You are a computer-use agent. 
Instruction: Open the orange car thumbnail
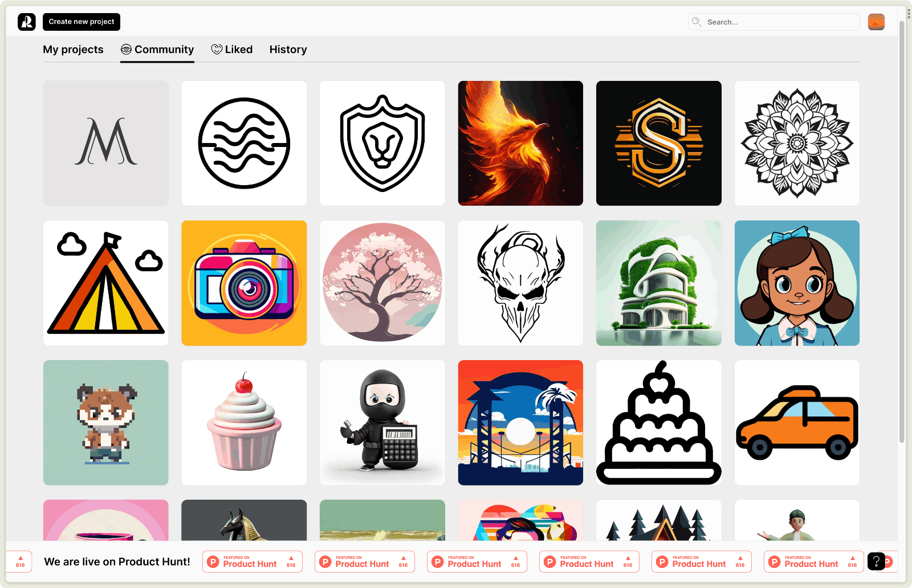pyautogui.click(x=797, y=423)
